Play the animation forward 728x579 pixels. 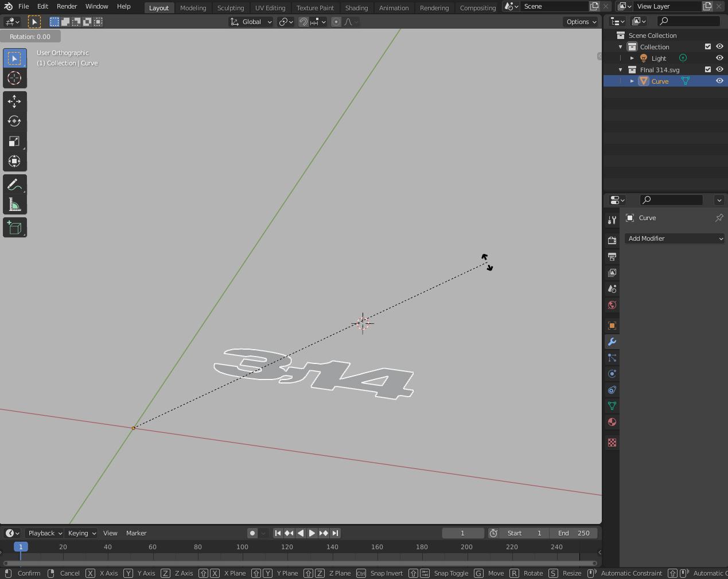point(312,533)
